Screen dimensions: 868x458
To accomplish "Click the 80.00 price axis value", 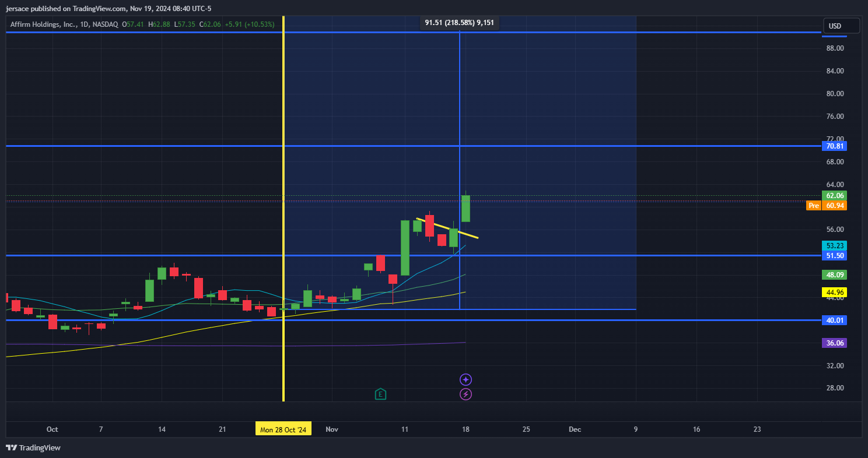I will [835, 94].
